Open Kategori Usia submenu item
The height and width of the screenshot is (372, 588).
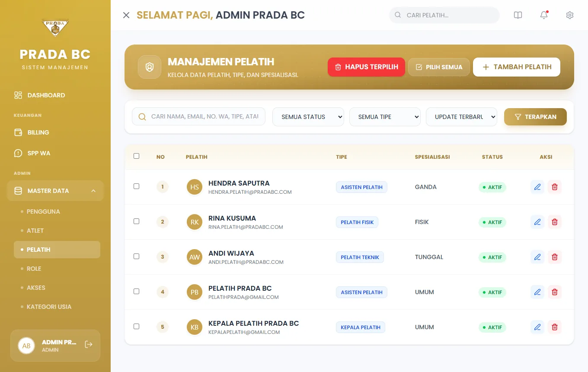coord(57,307)
